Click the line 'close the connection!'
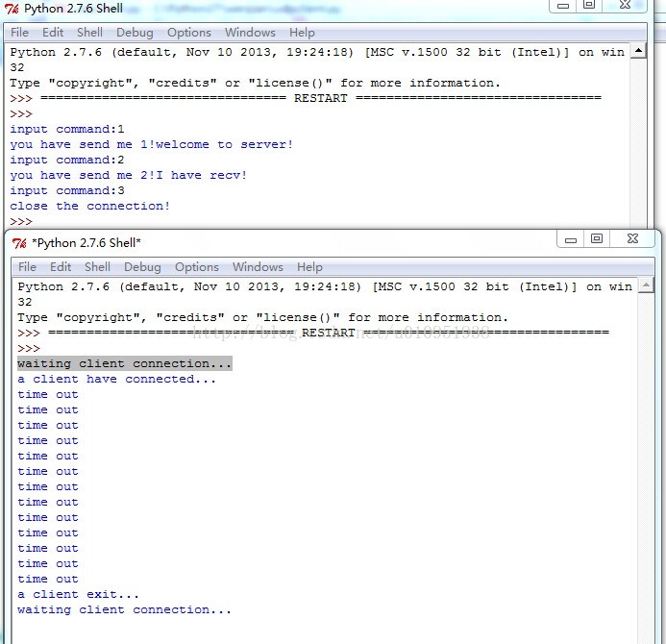Viewport: 666px width, 644px height. [x=90, y=206]
